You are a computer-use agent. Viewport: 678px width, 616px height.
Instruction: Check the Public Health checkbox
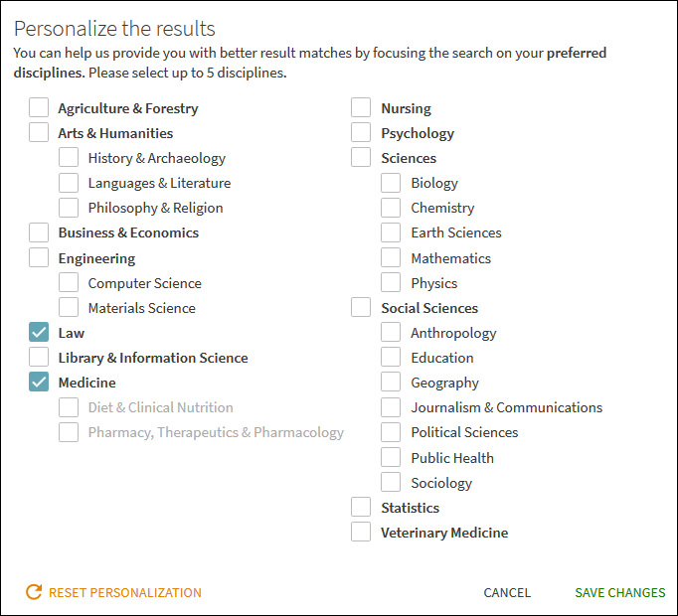(x=392, y=458)
